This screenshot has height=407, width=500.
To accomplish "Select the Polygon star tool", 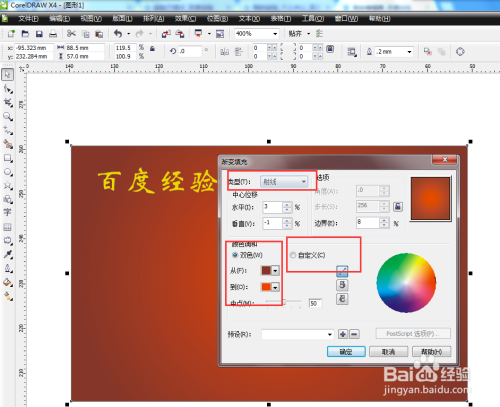I will pos(8,186).
